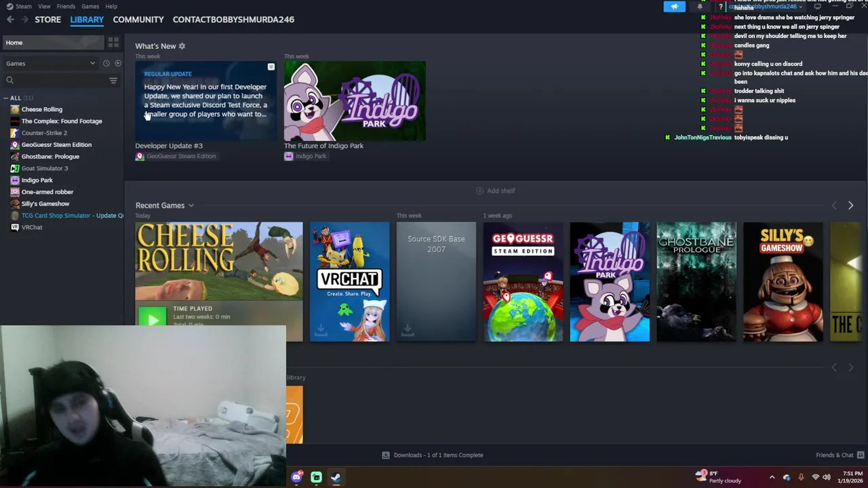Click the microphone tray icon
868x488 pixels.
[x=801, y=477]
